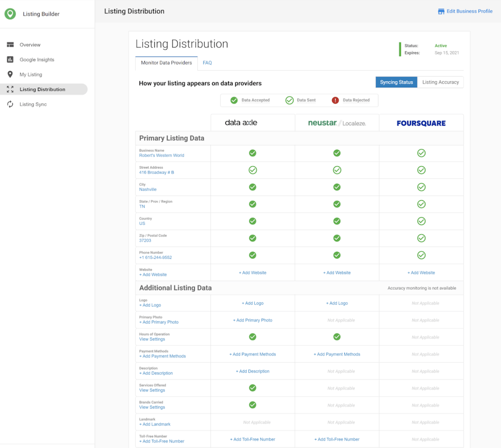Click Add Payment Methods under neustar column
Image resolution: width=501 pixels, height=448 pixels.
[x=337, y=354]
